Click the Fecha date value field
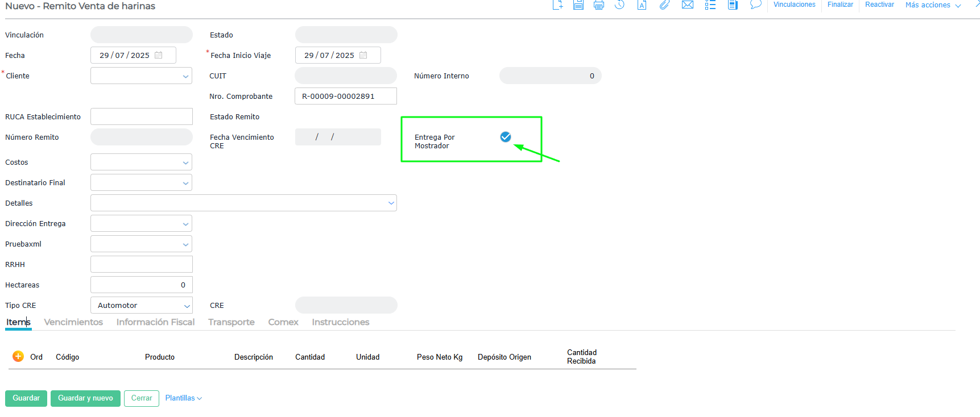Screen dimensions: 980x417 click(x=125, y=55)
